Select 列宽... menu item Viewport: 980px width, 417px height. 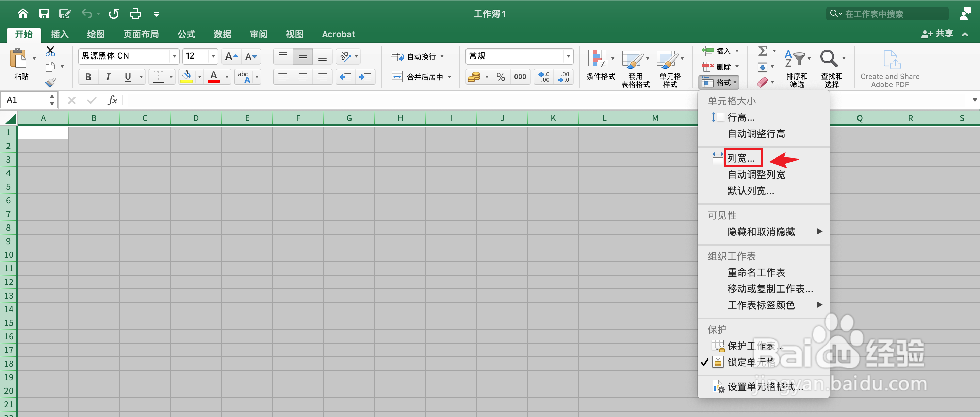point(741,158)
